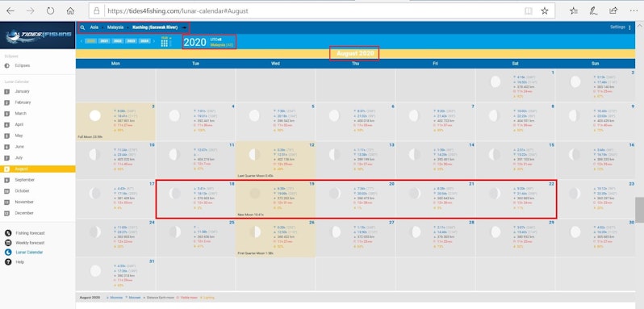The width and height of the screenshot is (644, 309).
Task: Advance the year list with the right chevron
Action: click(x=154, y=41)
